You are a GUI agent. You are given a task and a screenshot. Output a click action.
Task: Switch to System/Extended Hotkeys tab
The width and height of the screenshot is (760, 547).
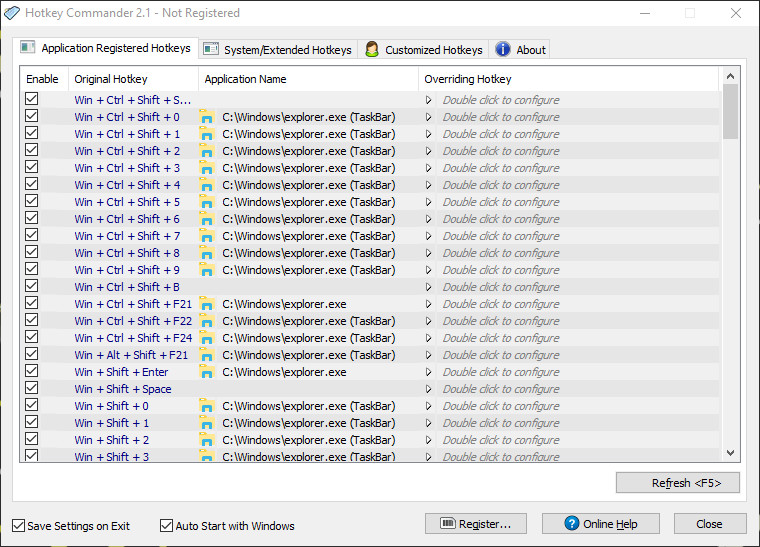[x=278, y=49]
